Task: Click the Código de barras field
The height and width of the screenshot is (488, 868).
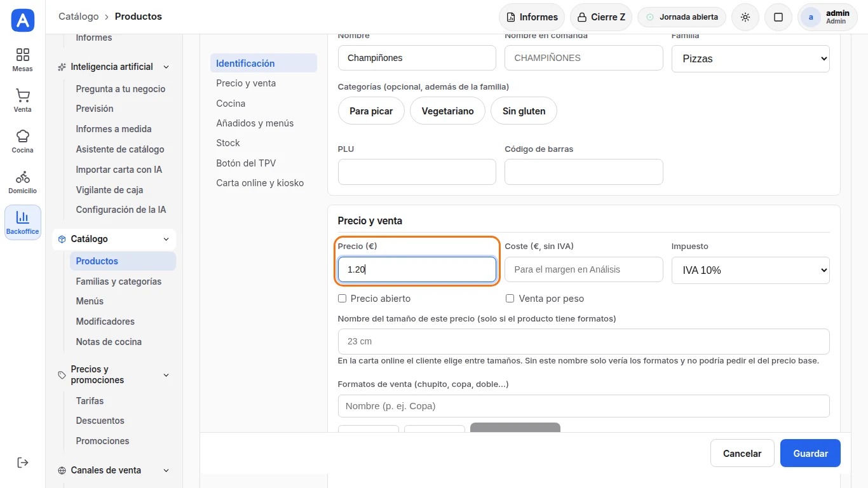Action: (x=583, y=172)
